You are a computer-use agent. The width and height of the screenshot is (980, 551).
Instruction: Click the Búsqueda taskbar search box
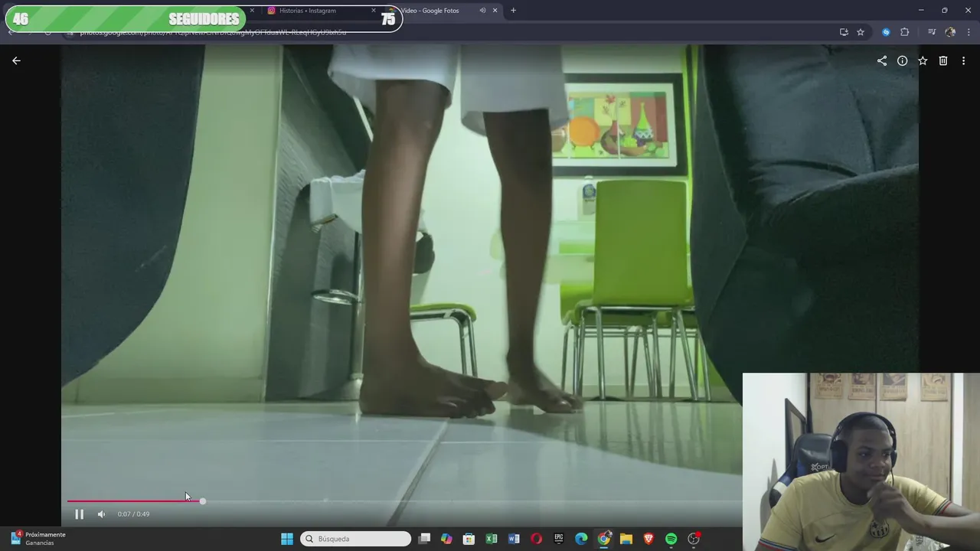355,539
